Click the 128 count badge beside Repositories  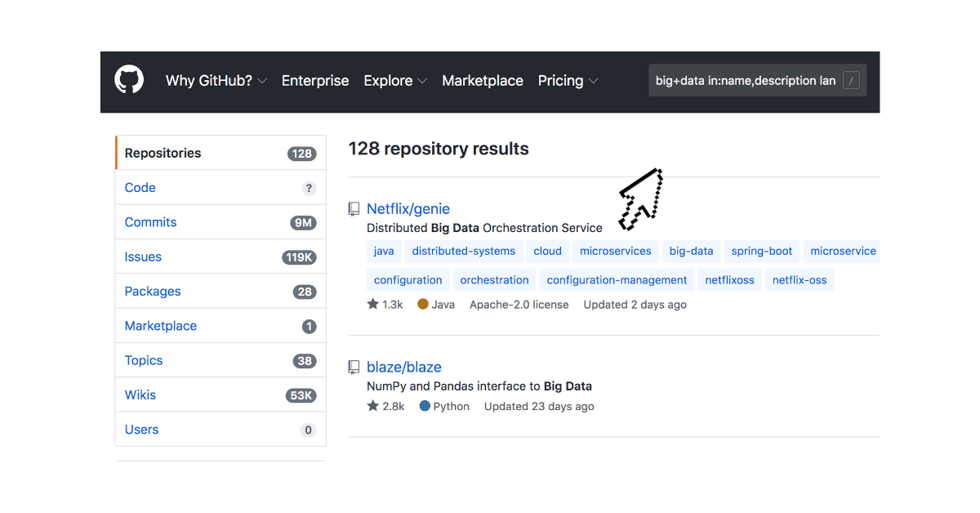point(302,154)
